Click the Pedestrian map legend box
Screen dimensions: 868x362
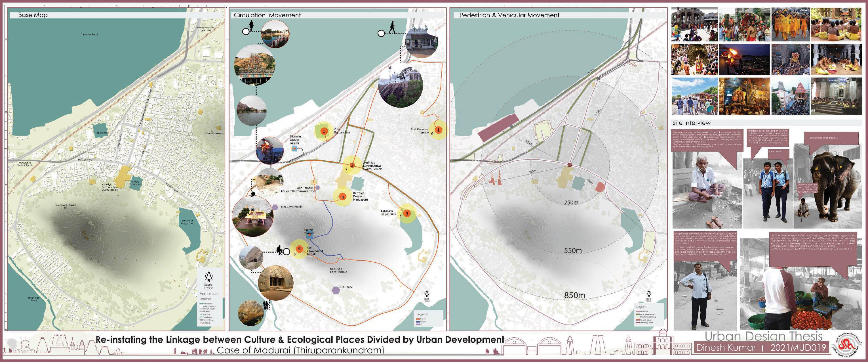click(649, 315)
